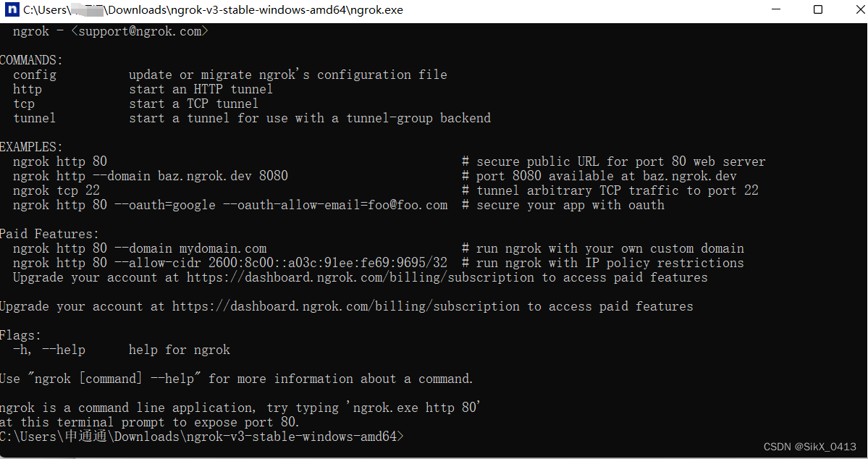Click the 'config' command name
Screen dimensions: 868x459
[x=35, y=75]
